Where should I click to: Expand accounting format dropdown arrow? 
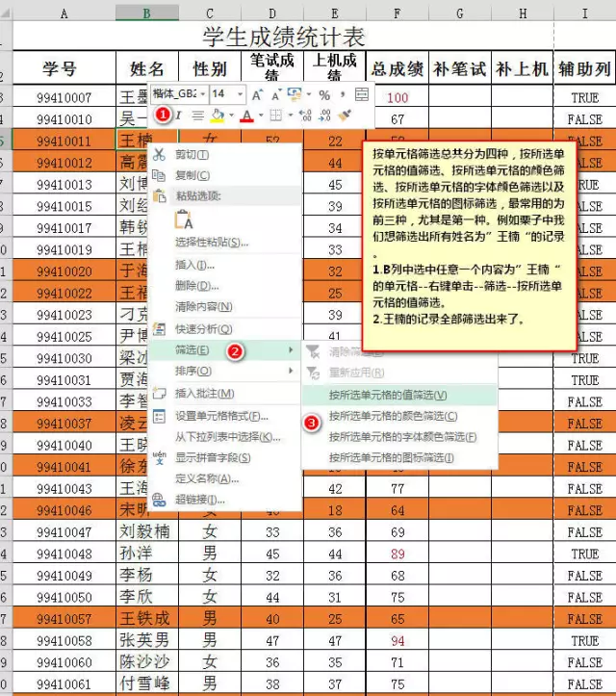pyautogui.click(x=309, y=94)
